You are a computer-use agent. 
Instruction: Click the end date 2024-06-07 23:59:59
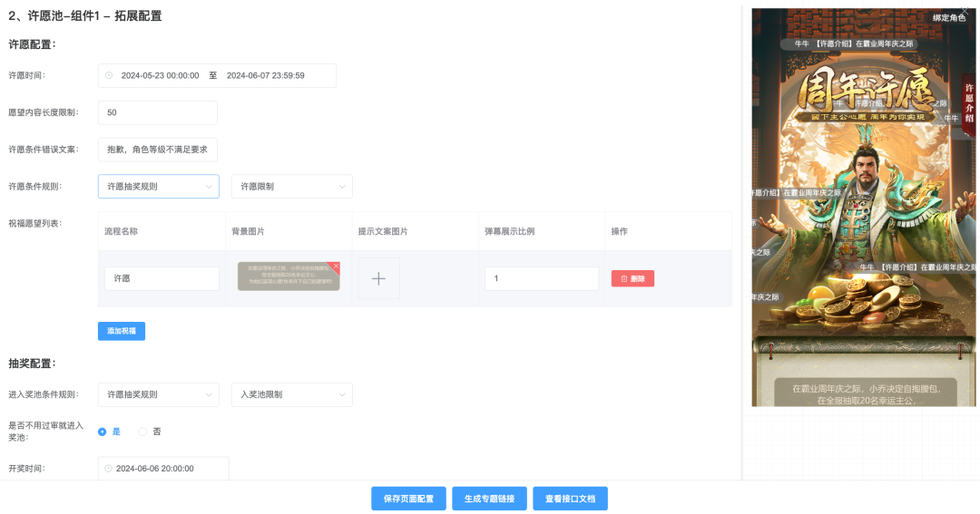(266, 75)
